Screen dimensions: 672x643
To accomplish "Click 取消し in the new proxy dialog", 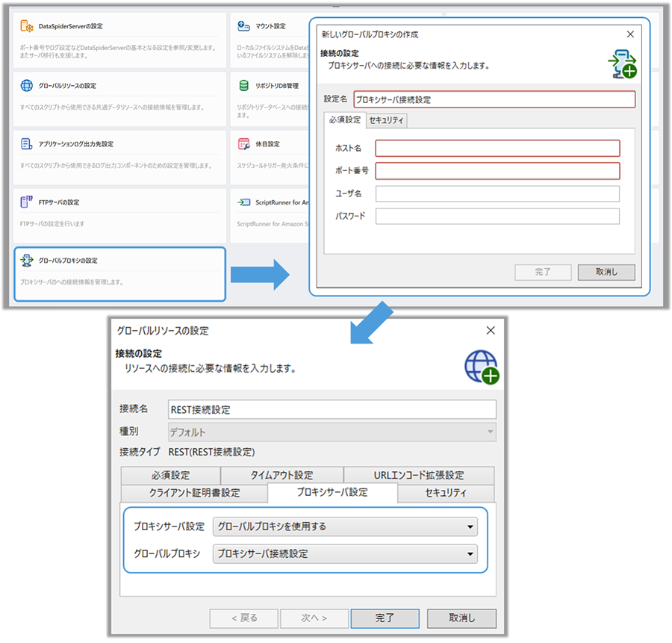I will click(607, 272).
